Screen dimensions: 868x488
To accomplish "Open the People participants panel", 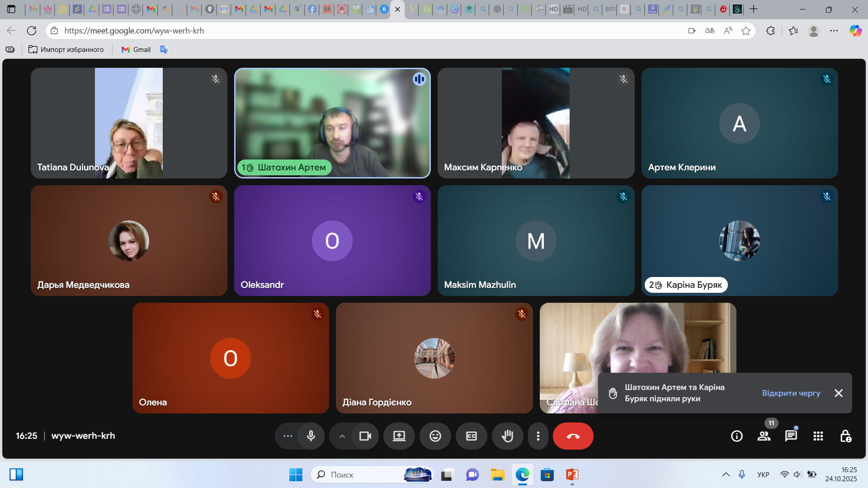I will pos(764,436).
